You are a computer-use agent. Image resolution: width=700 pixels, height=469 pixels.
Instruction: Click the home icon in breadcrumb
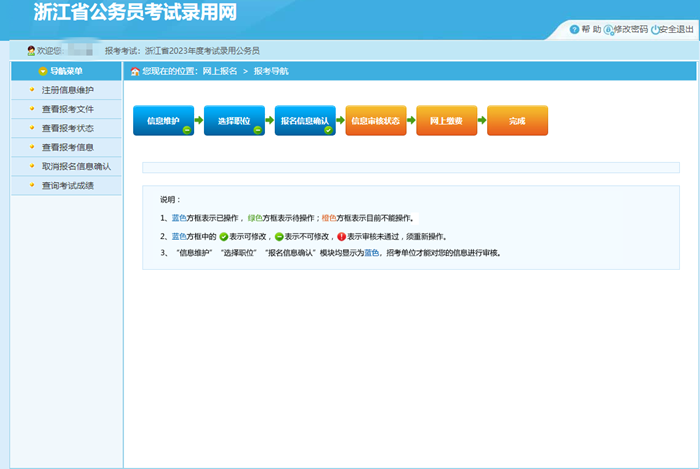(135, 72)
